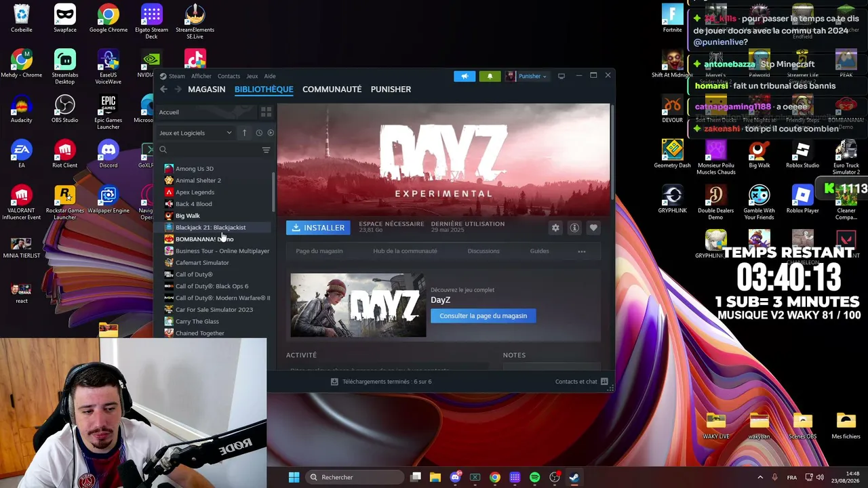Screen dimensions: 868x488
Task: Collapse library section with up arrow
Action: [244, 133]
